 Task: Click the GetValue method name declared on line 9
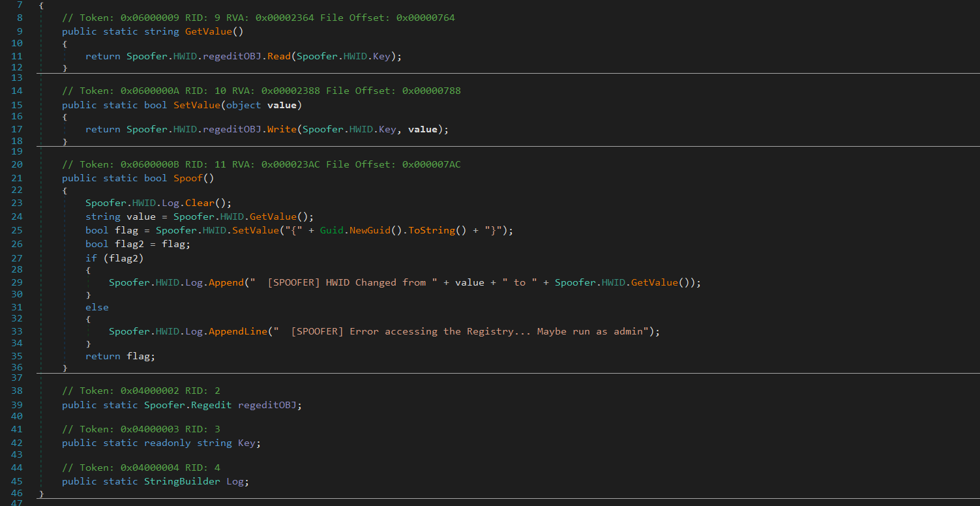[209, 31]
